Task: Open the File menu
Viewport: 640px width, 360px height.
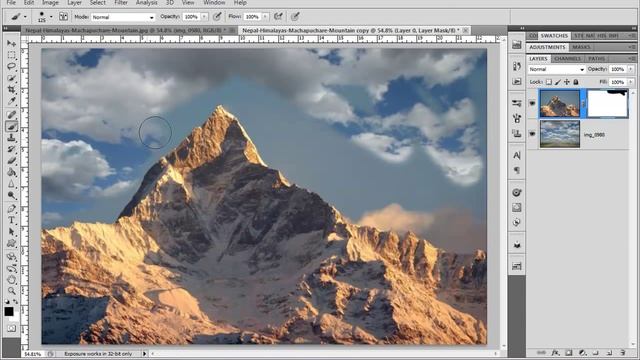Action: coord(11,3)
